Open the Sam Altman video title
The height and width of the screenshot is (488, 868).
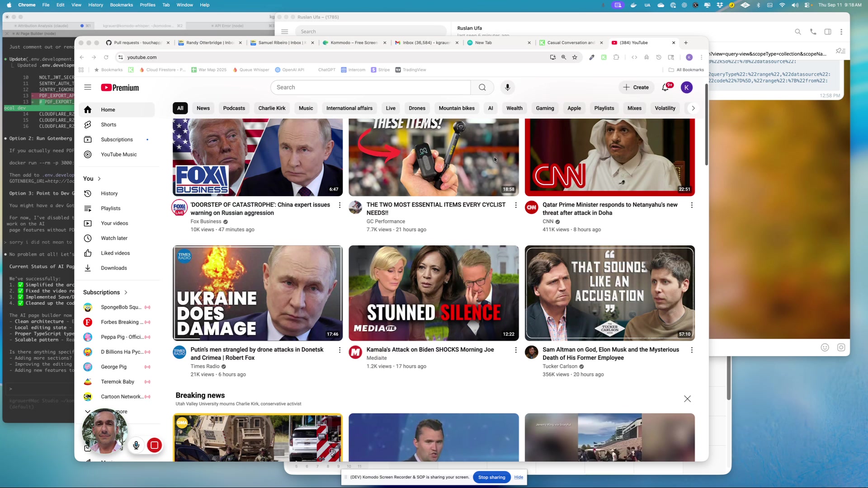(611, 354)
